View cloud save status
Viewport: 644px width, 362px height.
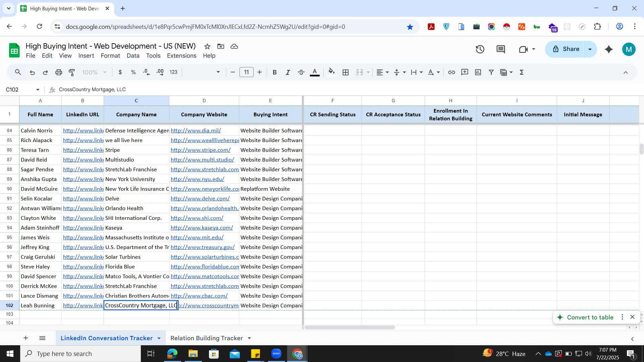234,46
